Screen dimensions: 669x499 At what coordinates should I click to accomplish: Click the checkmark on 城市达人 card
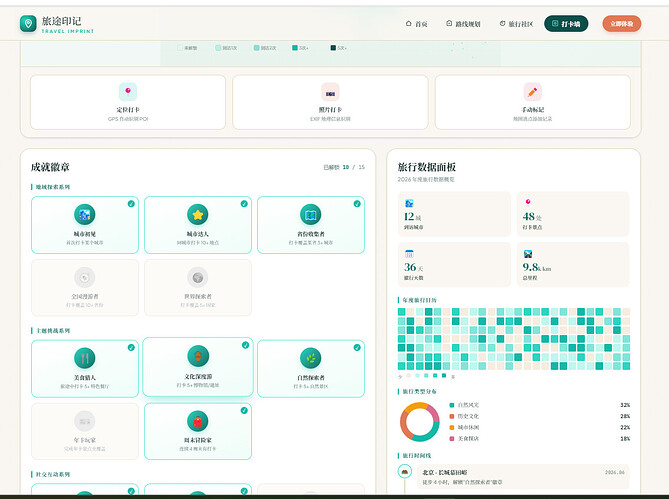(x=244, y=204)
